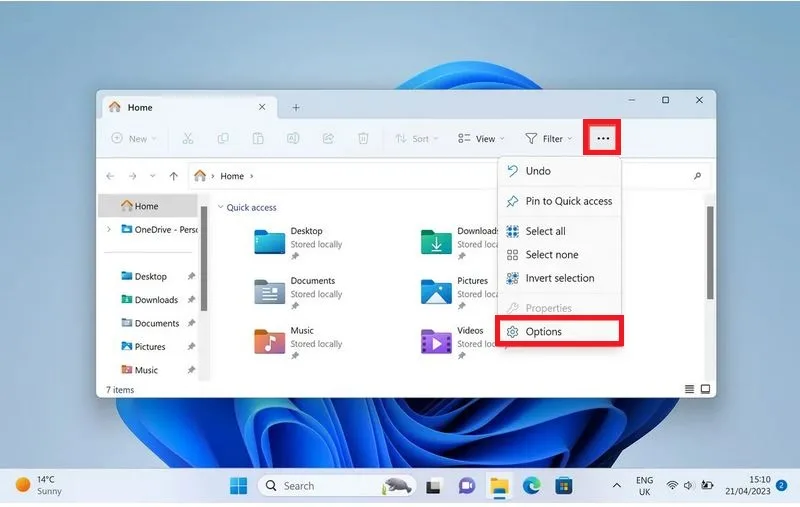Click the Wi-Fi network tray icon

tap(672, 485)
